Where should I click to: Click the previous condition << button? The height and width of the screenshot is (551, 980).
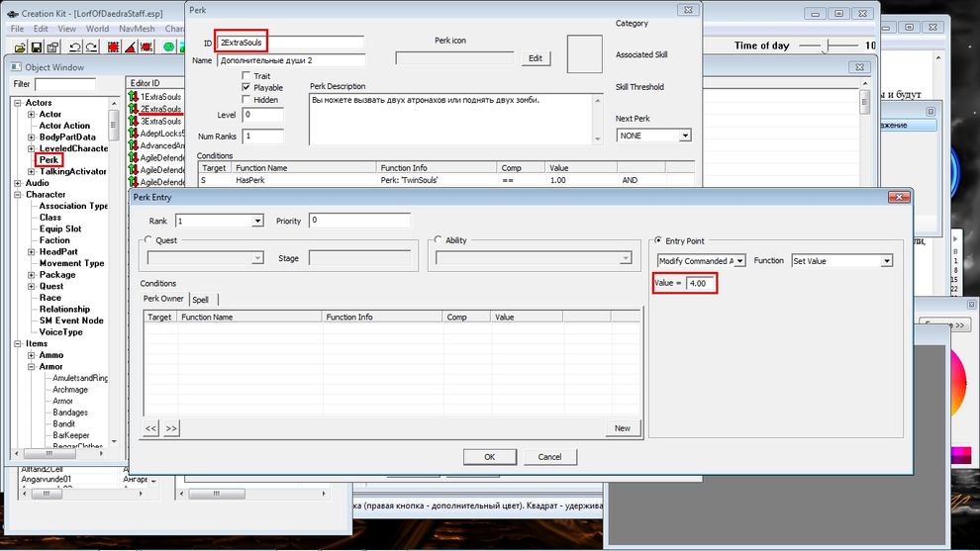coord(151,428)
